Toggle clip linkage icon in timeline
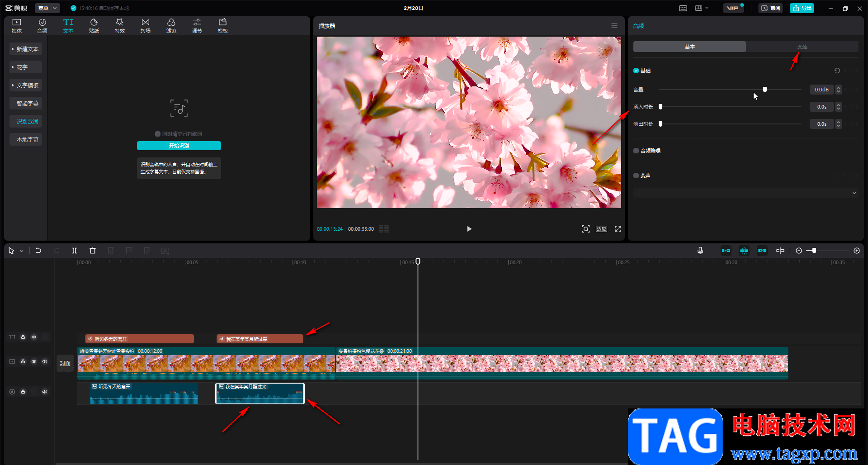The width and height of the screenshot is (868, 465). tap(762, 251)
